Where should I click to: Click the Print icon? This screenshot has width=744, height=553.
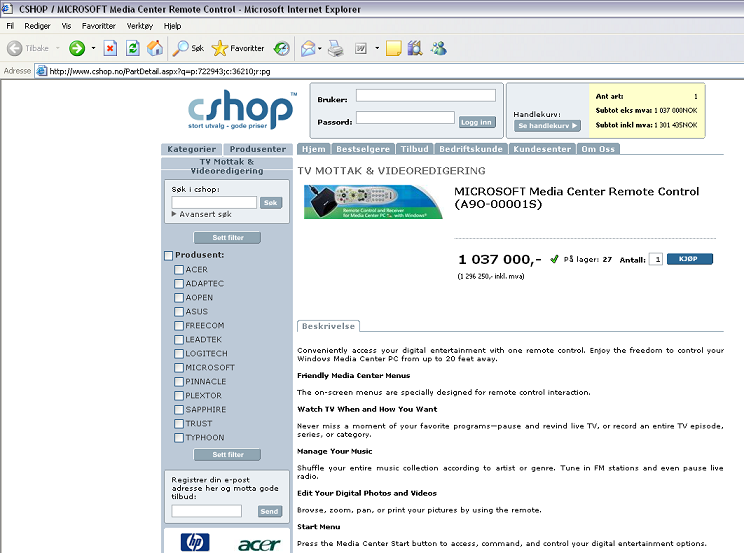(336, 48)
